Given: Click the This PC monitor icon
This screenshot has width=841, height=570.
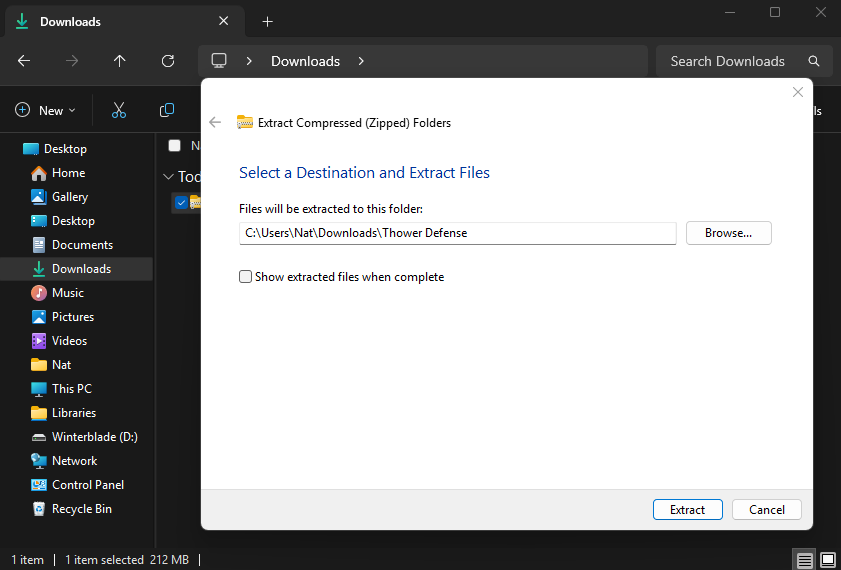Looking at the screenshot, I should point(39,389).
